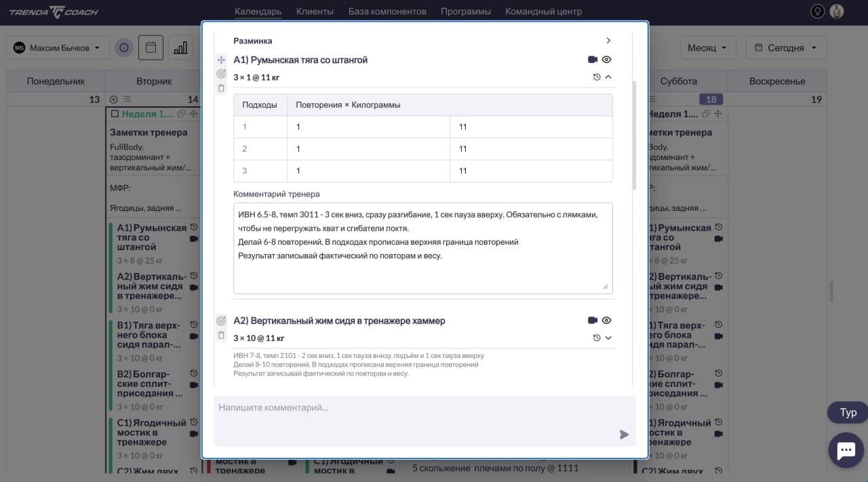Open video for Румынская тяга со штангой

592,60
